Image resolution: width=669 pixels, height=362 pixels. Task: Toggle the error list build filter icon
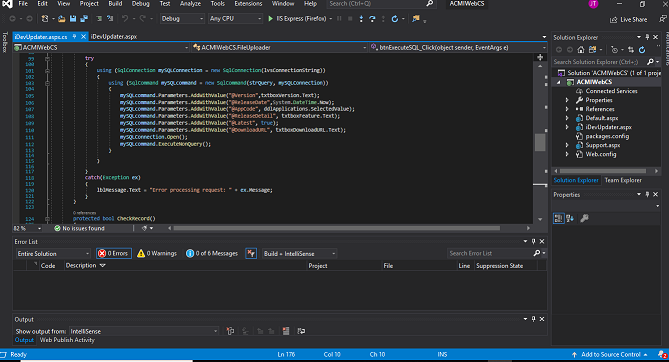251,254
